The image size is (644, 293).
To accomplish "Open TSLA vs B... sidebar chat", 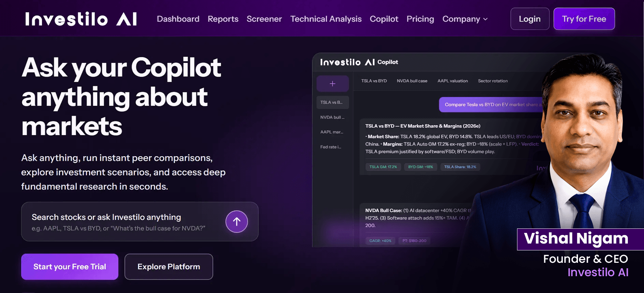I will pyautogui.click(x=332, y=102).
